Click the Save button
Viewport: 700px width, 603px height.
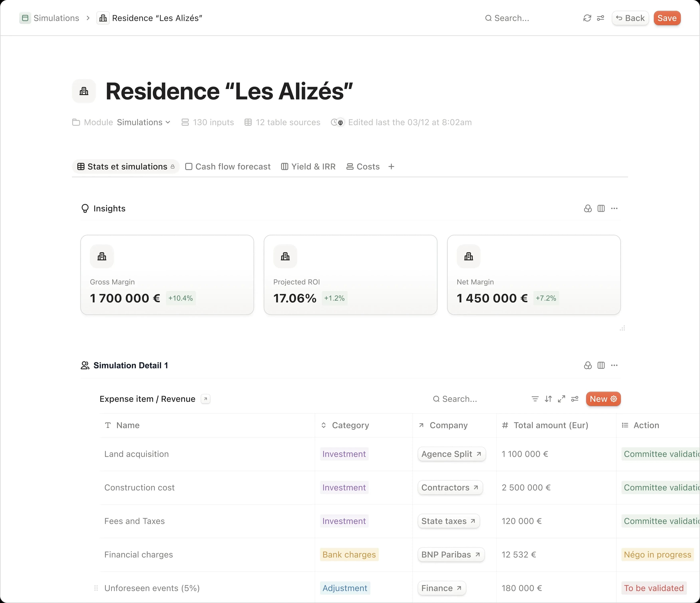667,18
